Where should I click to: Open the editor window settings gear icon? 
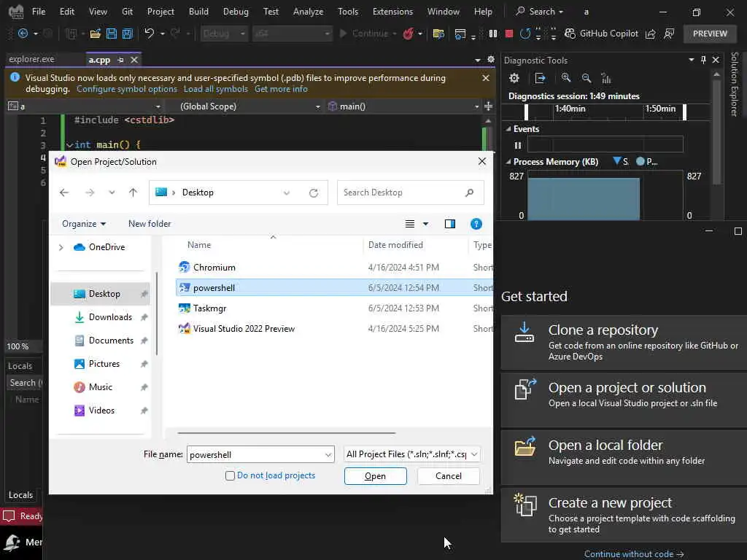tap(491, 60)
